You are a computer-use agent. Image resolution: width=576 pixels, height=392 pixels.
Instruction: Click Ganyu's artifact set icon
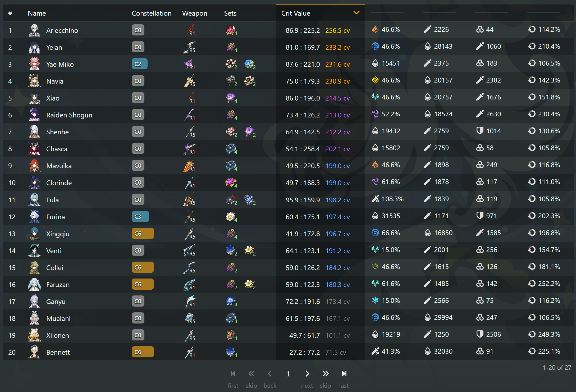coord(231,301)
